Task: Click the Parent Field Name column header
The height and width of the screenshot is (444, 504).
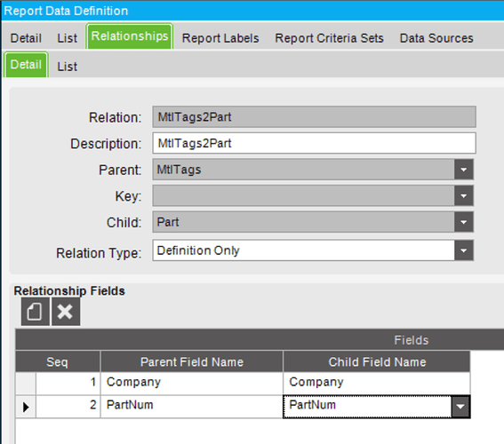Action: coord(192,361)
